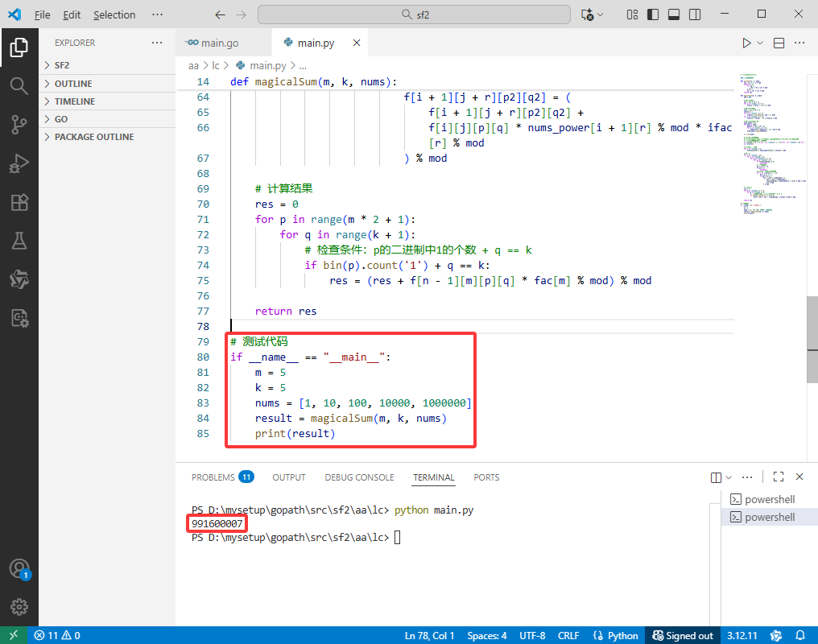Open editor More Actions ellipsis

[799, 43]
